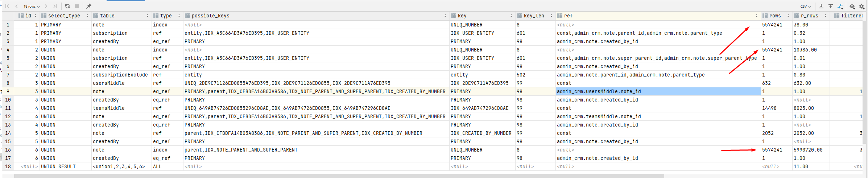Click sort arrows on possible_keys column
The width and height of the screenshot is (868, 178).
(x=445, y=16)
